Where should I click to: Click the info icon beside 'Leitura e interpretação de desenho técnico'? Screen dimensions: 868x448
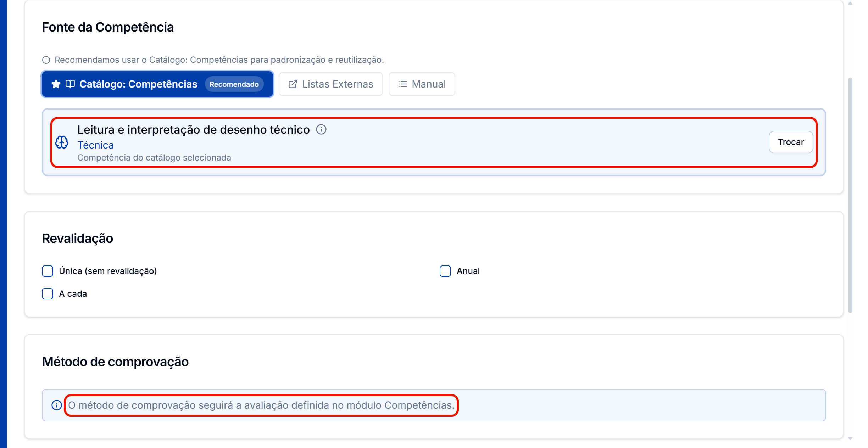[321, 129]
